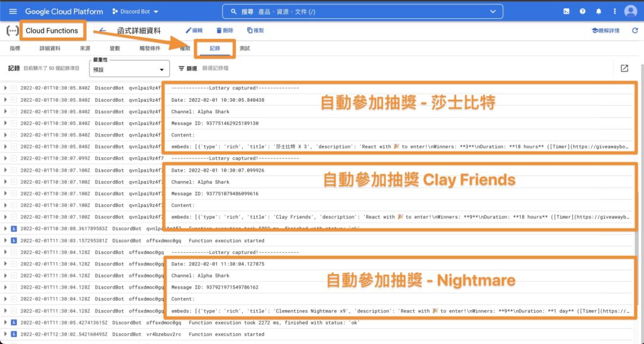
Task: Click the 編輯 edit button
Action: (x=194, y=30)
